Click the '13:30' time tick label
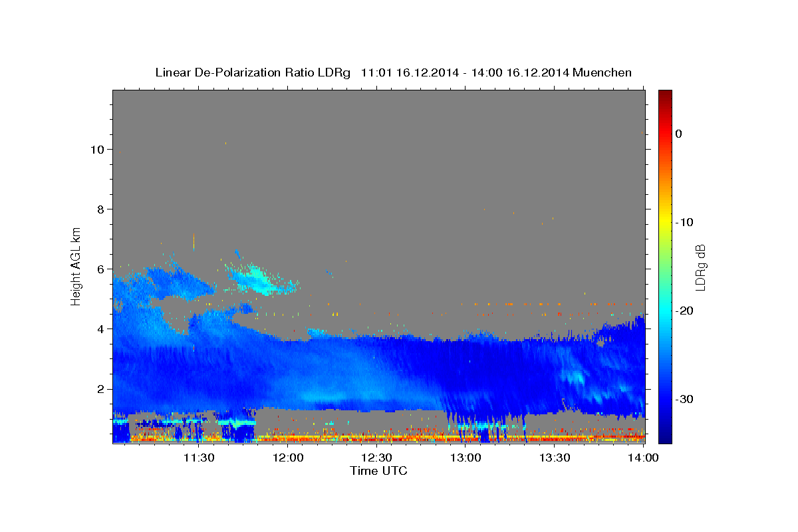Image resolution: width=798 pixels, height=532 pixels. pos(555,458)
